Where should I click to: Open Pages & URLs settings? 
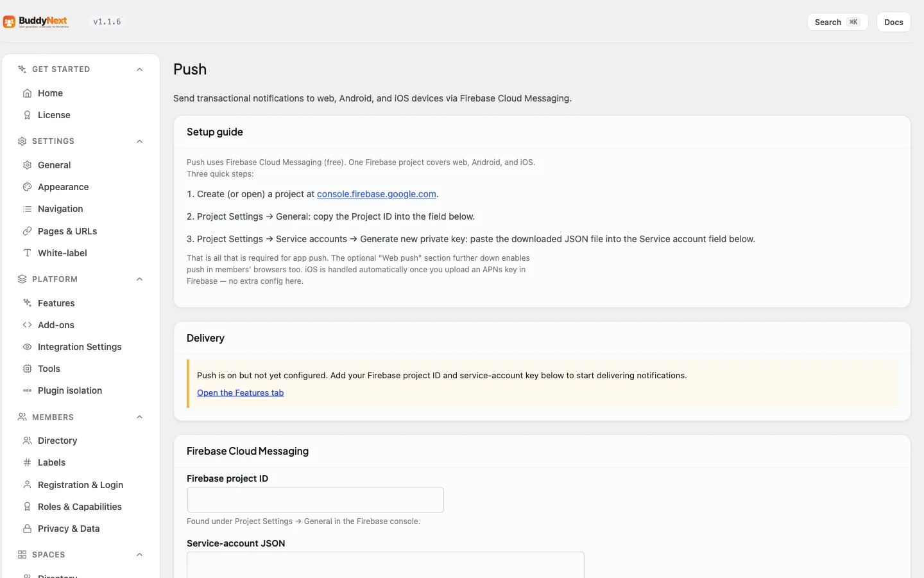click(x=81, y=231)
